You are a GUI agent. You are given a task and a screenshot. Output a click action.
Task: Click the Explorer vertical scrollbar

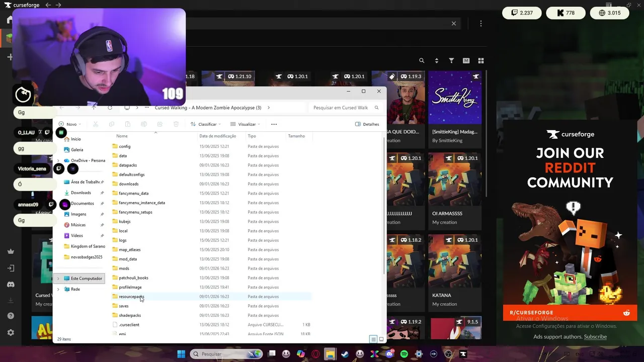[x=385, y=206]
